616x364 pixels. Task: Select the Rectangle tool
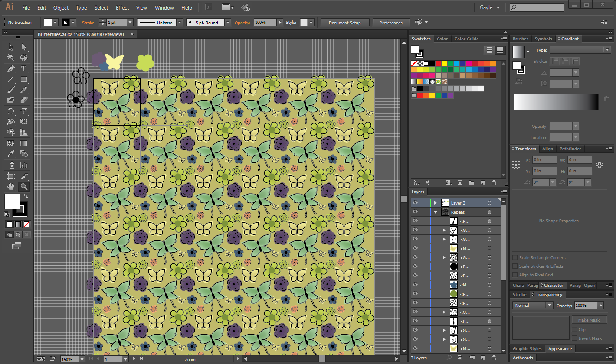click(x=24, y=80)
